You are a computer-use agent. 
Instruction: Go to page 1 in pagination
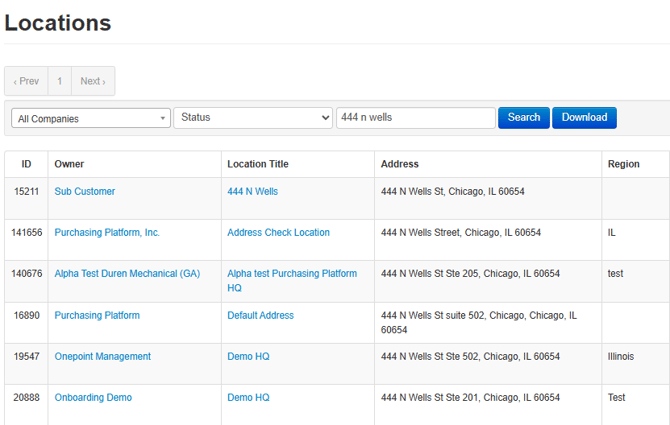point(59,81)
